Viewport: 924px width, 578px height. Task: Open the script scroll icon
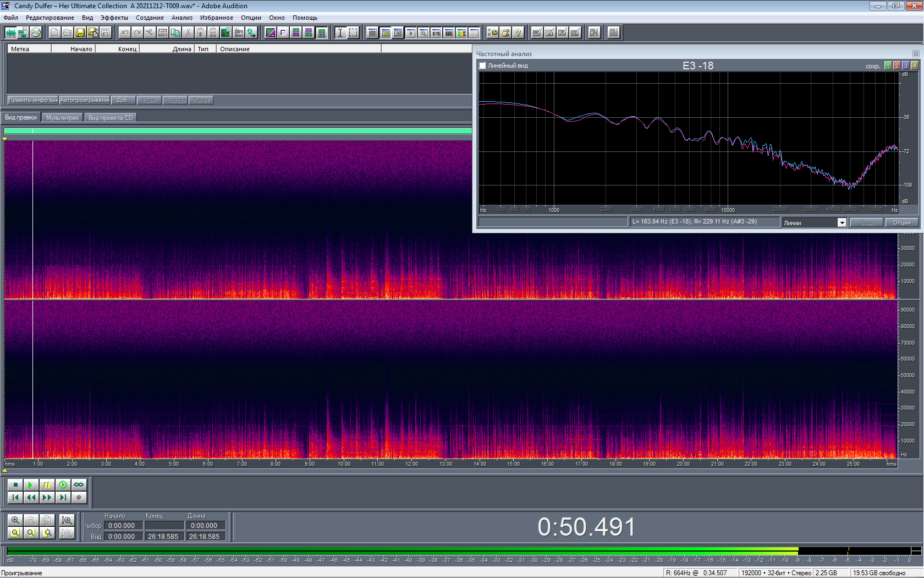point(505,32)
